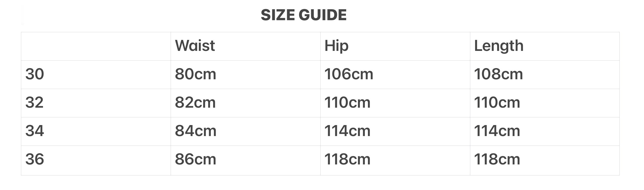
Task: Click the 114cm value in Hip column
Action: (347, 131)
